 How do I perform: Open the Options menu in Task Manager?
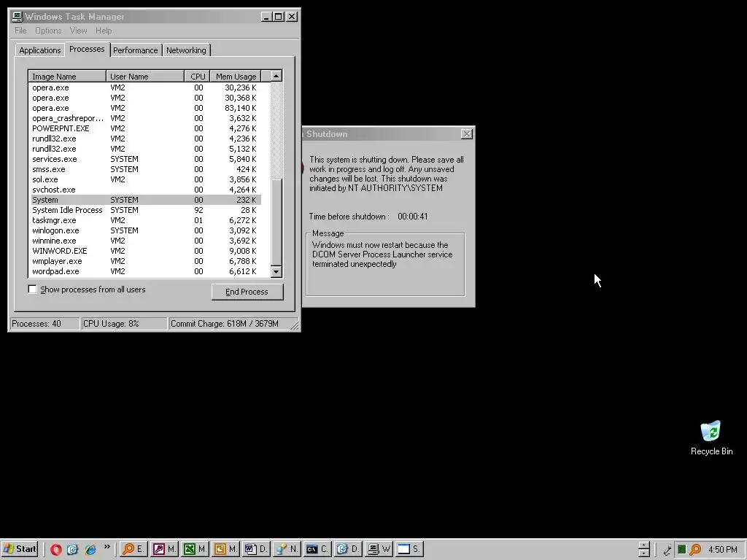[x=48, y=31]
